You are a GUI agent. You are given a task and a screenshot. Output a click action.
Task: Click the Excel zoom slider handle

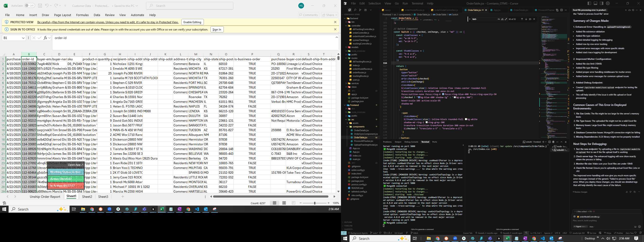[x=315, y=203]
